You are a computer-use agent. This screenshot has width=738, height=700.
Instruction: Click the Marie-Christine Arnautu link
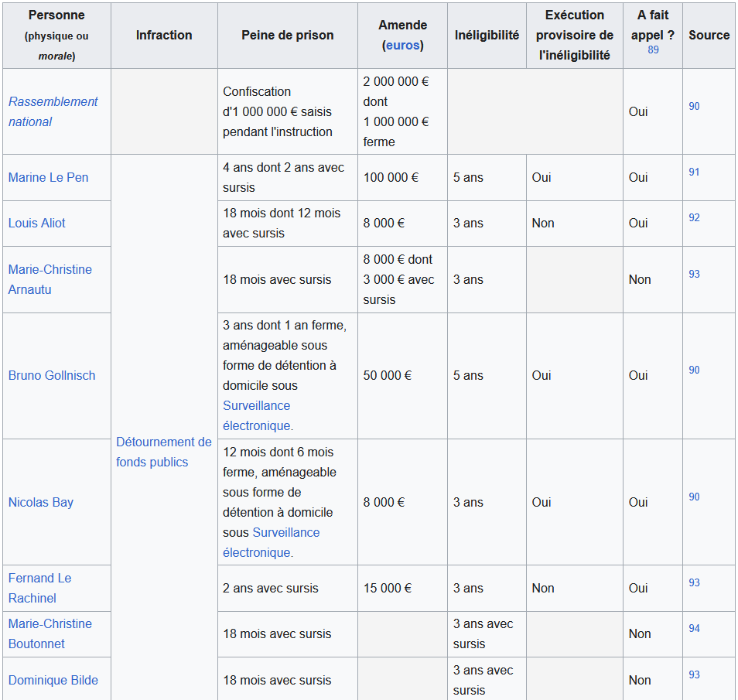pyautogui.click(x=50, y=279)
